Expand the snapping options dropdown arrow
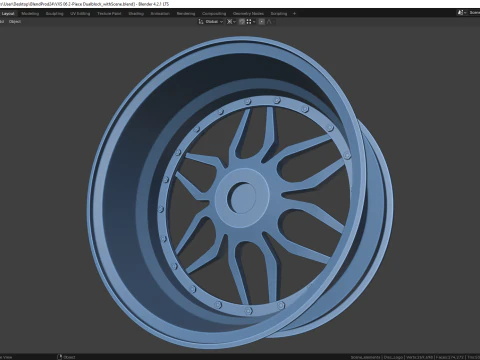Screen dimensions: 480x360 (254, 22)
